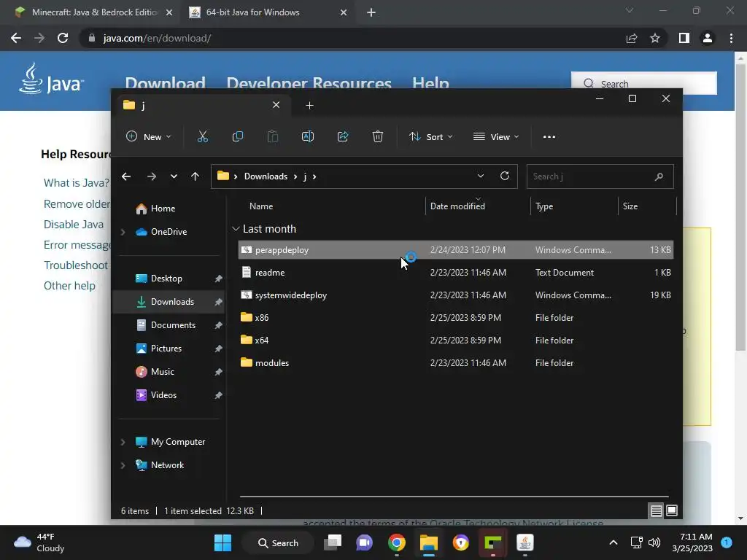Screen dimensions: 747x560
Task: Select the x64 folder
Action: [455, 341]
